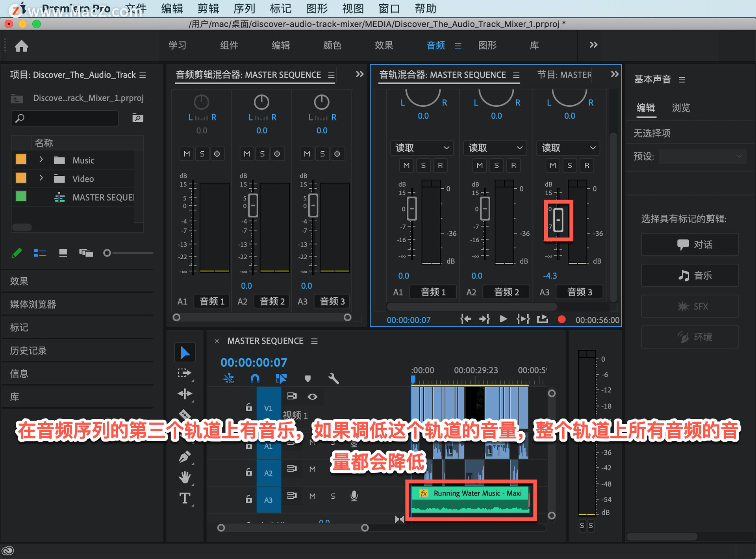Open A1 automation mode dropdown 读取
This screenshot has width=756, height=559.
[422, 148]
